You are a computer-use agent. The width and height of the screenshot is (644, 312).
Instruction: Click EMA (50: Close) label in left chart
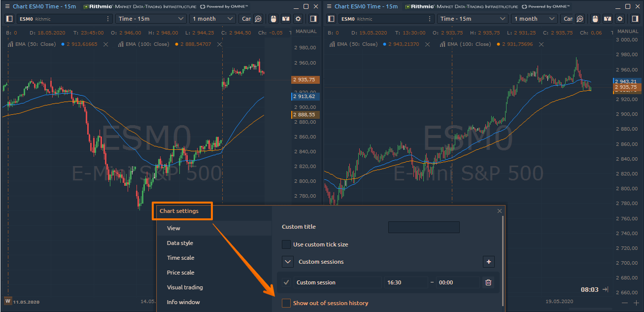tap(34, 44)
